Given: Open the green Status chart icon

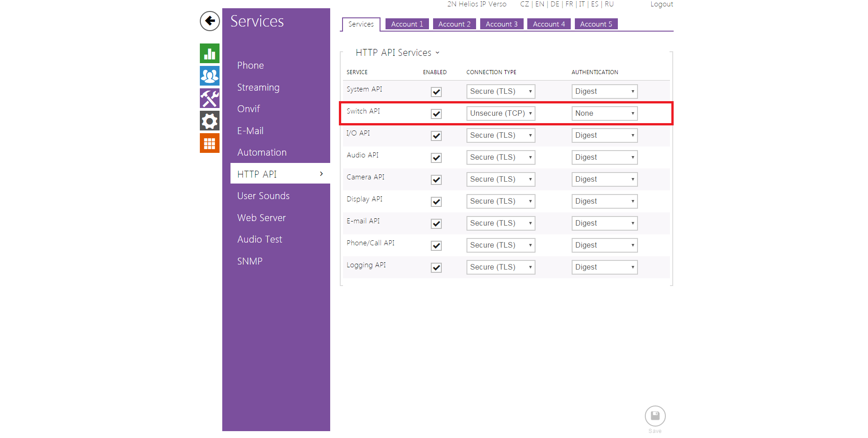Looking at the screenshot, I should tap(209, 54).
